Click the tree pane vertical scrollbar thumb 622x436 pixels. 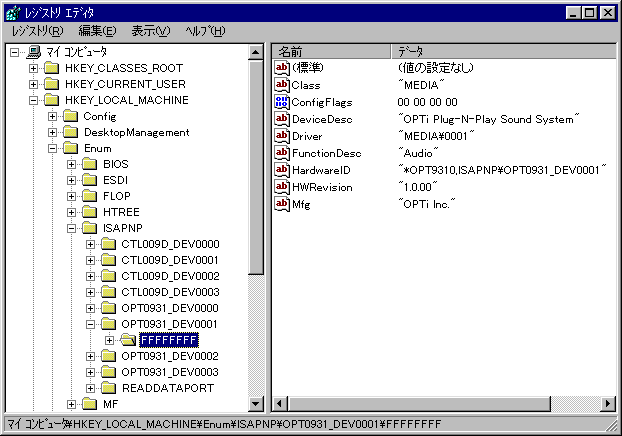pyautogui.click(x=255, y=167)
